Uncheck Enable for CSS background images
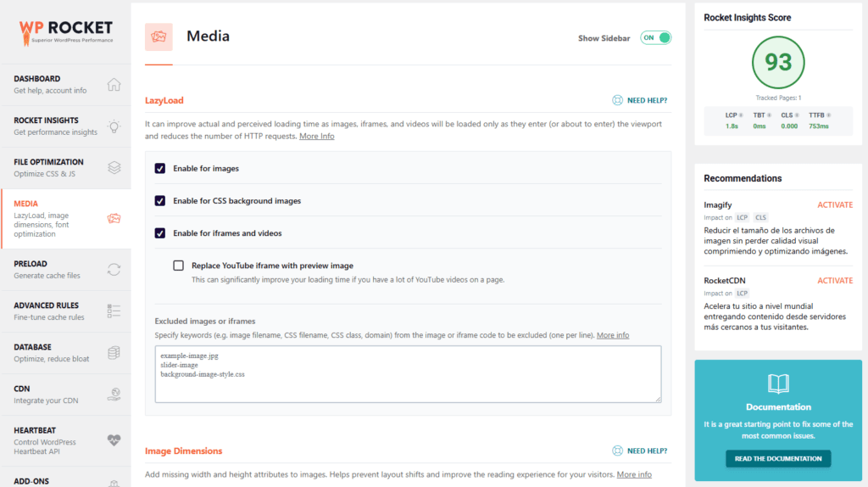This screenshot has height=487, width=868. (160, 200)
